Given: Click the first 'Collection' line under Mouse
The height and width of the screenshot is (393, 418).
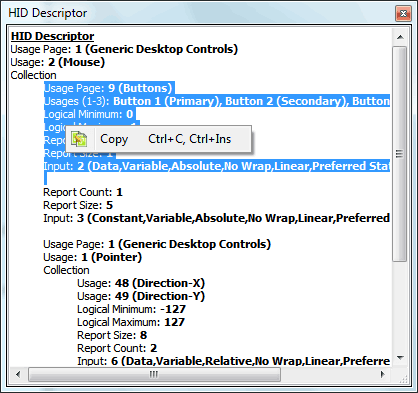Looking at the screenshot, I should click(33, 75).
